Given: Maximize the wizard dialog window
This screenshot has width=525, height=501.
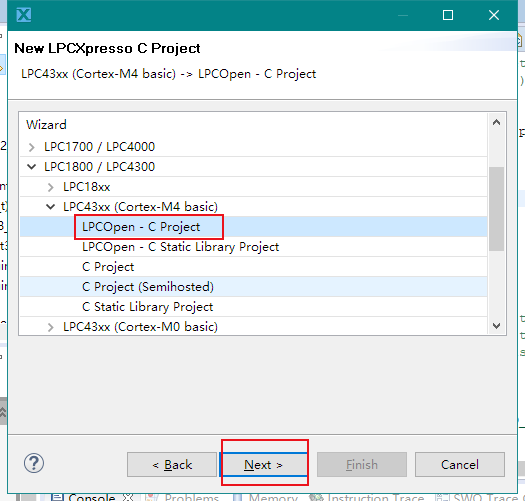Looking at the screenshot, I should point(448,15).
